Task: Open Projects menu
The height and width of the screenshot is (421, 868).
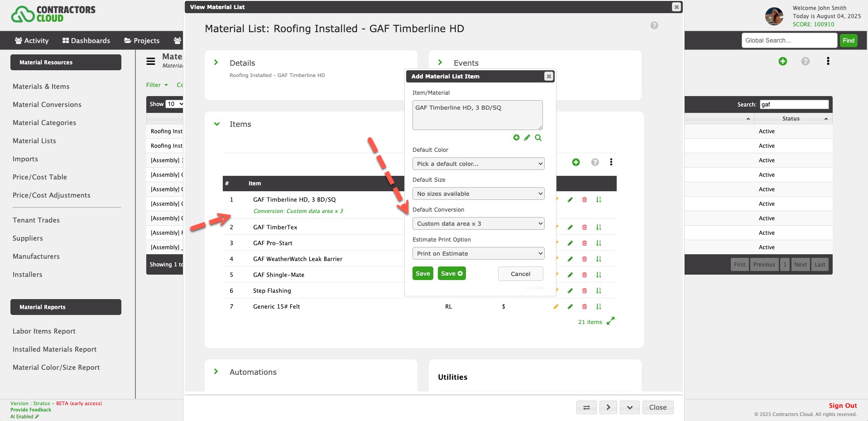Action: pos(142,40)
